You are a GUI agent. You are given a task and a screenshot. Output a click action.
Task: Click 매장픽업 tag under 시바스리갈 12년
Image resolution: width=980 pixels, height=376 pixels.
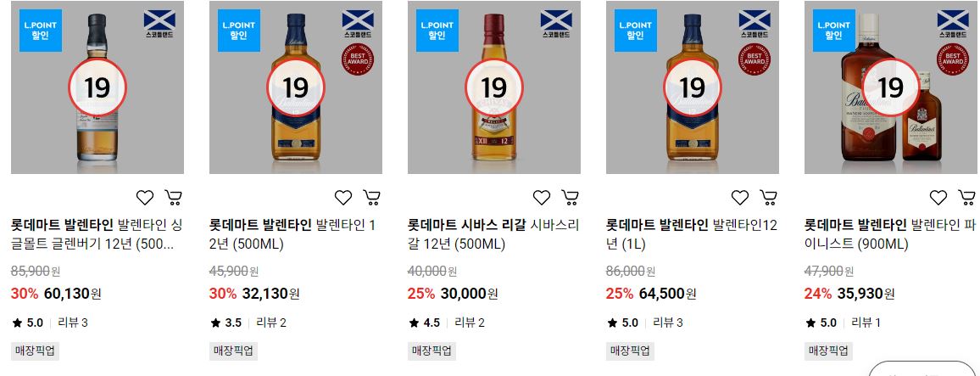(x=432, y=351)
